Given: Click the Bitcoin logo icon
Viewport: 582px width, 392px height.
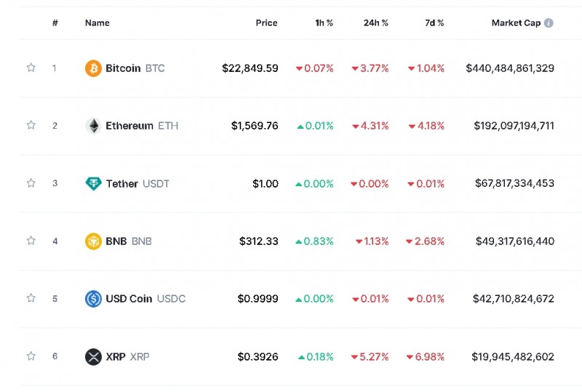Looking at the screenshot, I should click(93, 68).
